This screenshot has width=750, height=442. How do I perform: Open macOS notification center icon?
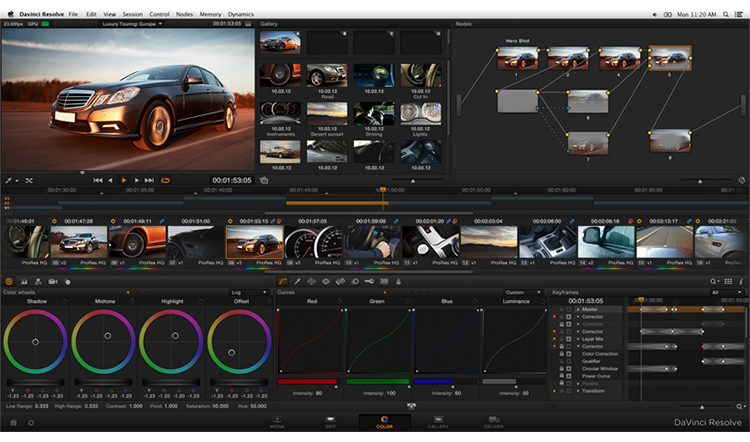[739, 14]
